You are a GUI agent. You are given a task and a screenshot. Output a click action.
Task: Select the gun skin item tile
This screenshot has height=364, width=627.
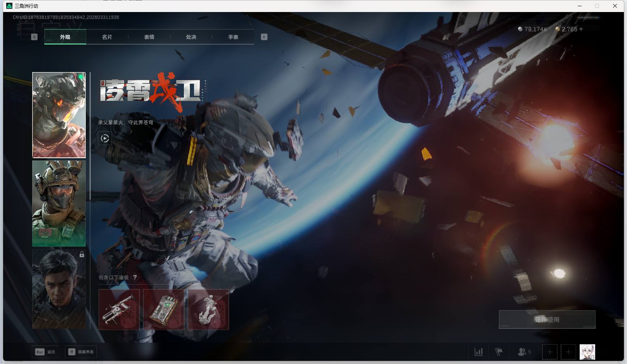(119, 309)
